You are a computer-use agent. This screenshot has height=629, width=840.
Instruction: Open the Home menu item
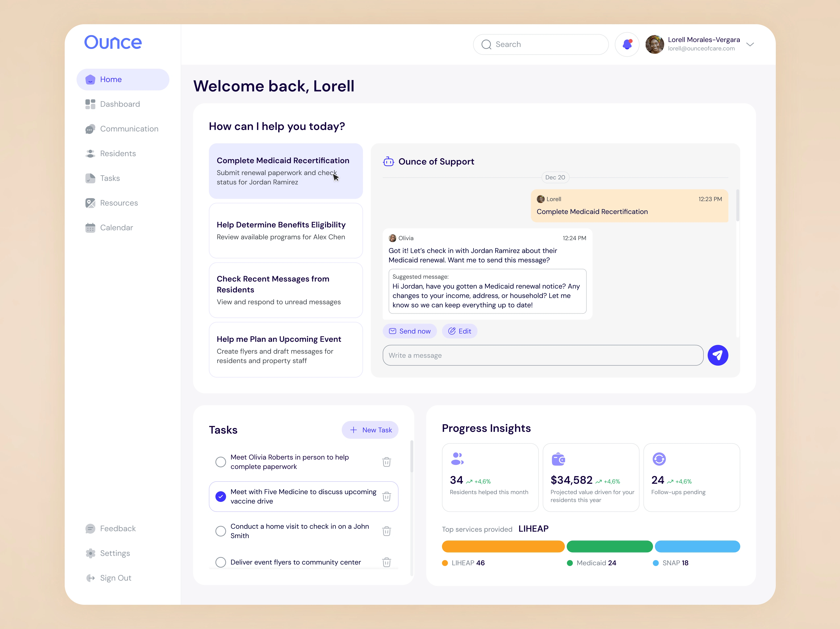123,79
